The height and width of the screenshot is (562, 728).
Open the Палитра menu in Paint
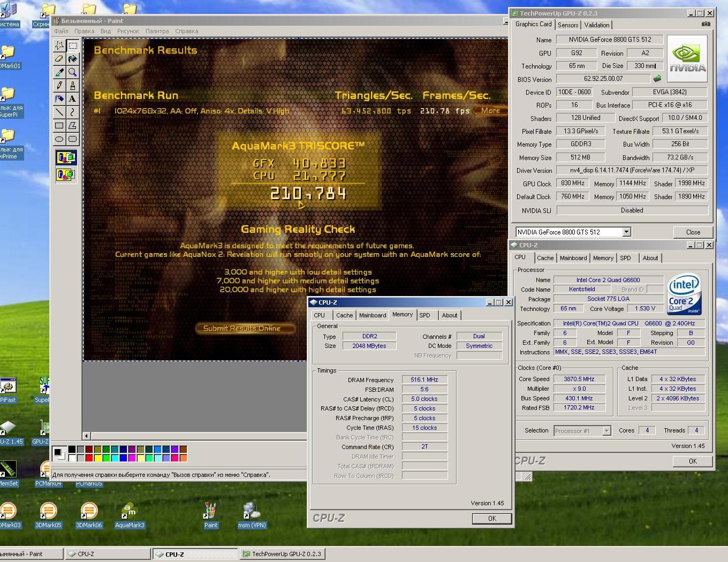click(157, 31)
